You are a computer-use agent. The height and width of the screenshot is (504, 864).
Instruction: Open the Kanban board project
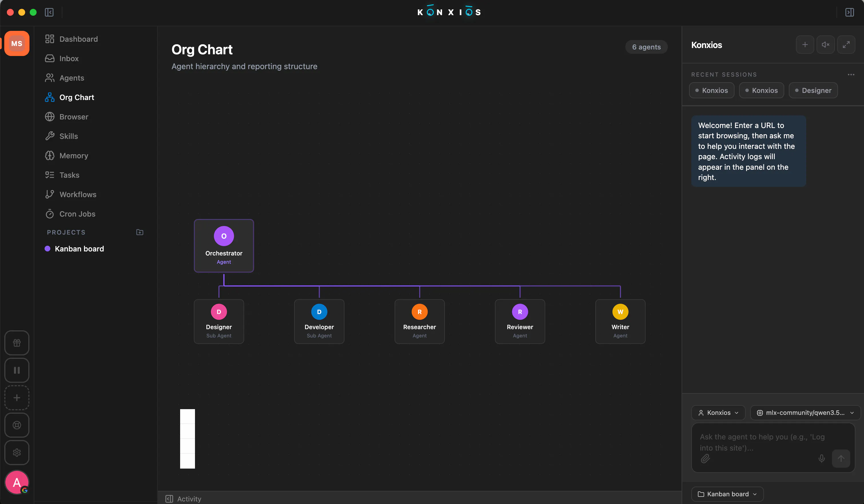pyautogui.click(x=79, y=249)
